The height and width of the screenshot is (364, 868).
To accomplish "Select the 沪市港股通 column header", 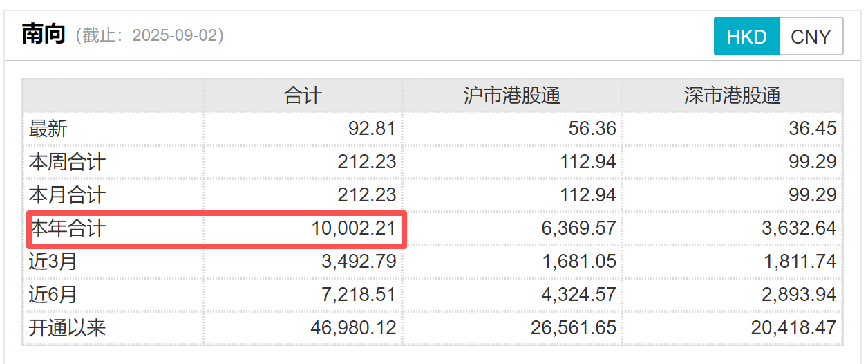I will (x=511, y=95).
